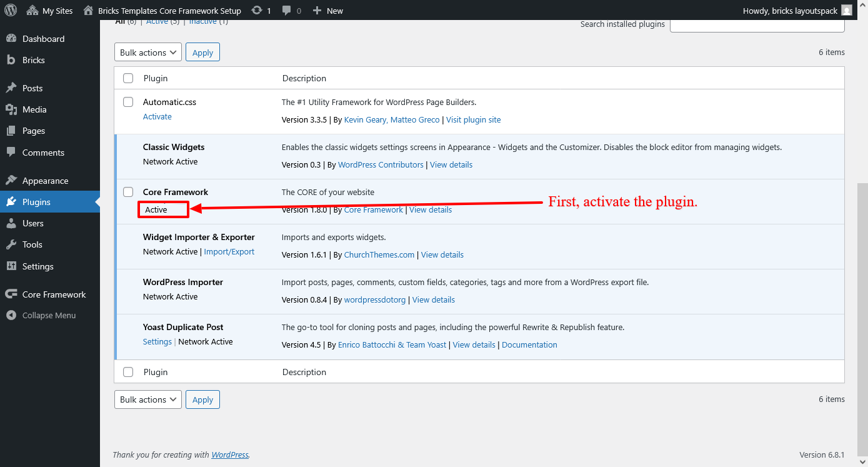Click Matteo Greco author link
The image size is (868, 467).
pyautogui.click(x=415, y=120)
